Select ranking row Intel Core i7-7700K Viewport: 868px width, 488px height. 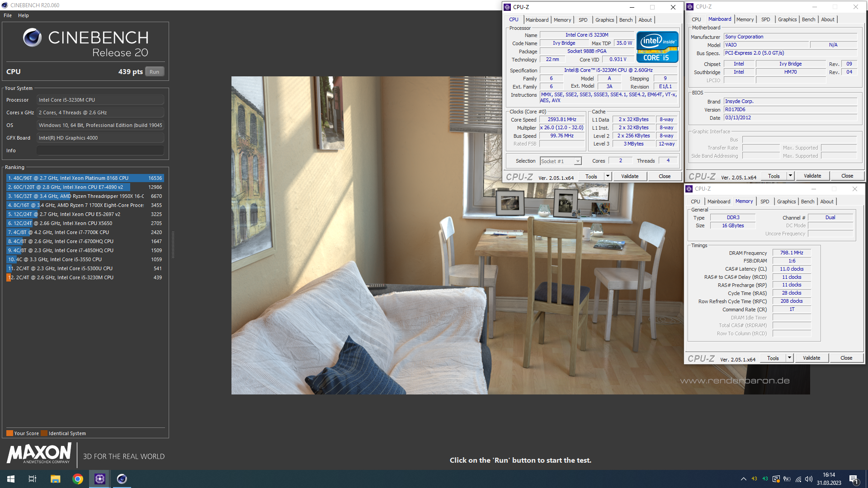[x=85, y=232]
